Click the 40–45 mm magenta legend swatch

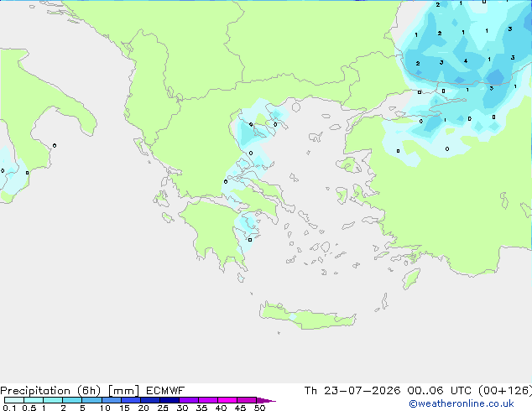click(x=227, y=400)
